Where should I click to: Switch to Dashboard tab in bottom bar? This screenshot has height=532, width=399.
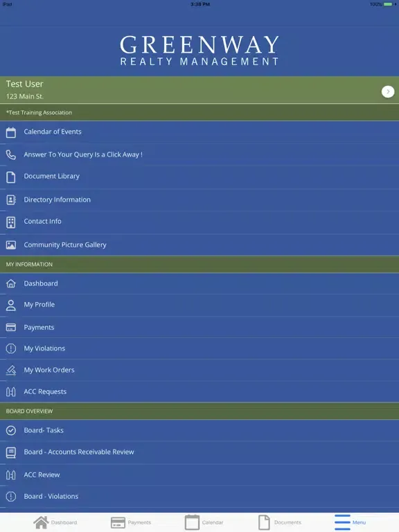[x=55, y=522]
